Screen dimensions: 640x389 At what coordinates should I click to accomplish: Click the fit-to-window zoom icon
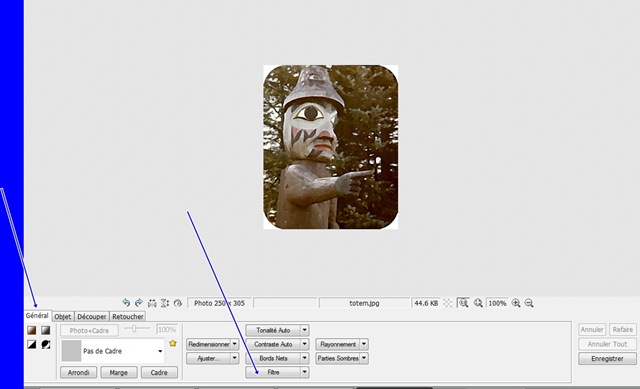pyautogui.click(x=478, y=303)
